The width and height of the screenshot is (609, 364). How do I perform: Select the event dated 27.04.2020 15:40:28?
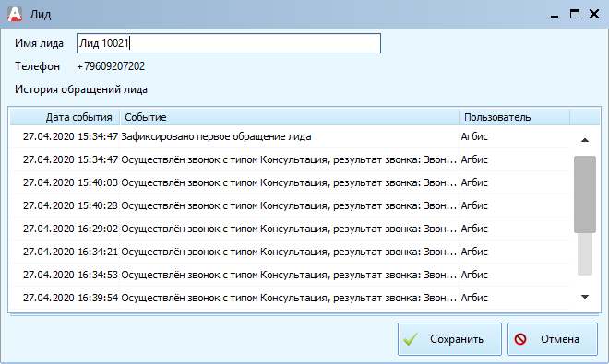point(290,205)
